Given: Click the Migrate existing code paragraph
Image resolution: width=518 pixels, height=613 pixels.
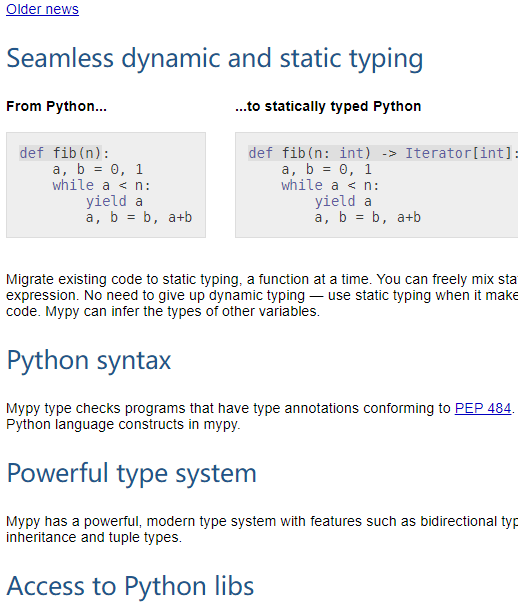Looking at the screenshot, I should (x=262, y=295).
